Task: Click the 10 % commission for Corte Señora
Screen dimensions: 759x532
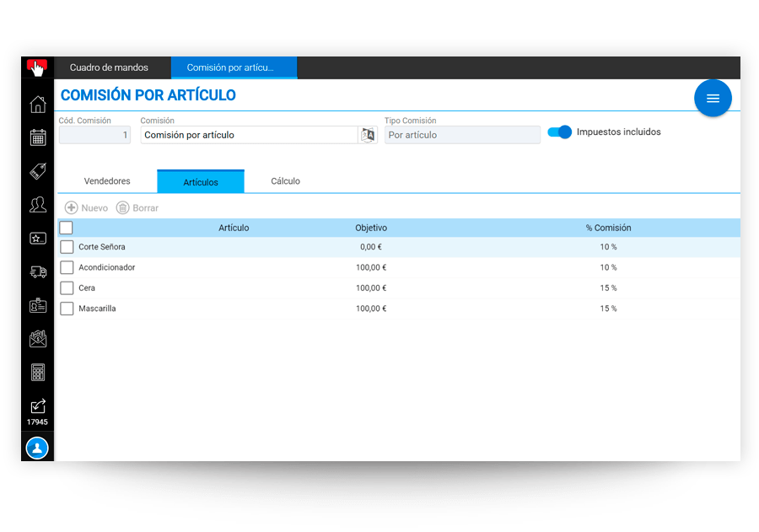Action: pos(608,247)
